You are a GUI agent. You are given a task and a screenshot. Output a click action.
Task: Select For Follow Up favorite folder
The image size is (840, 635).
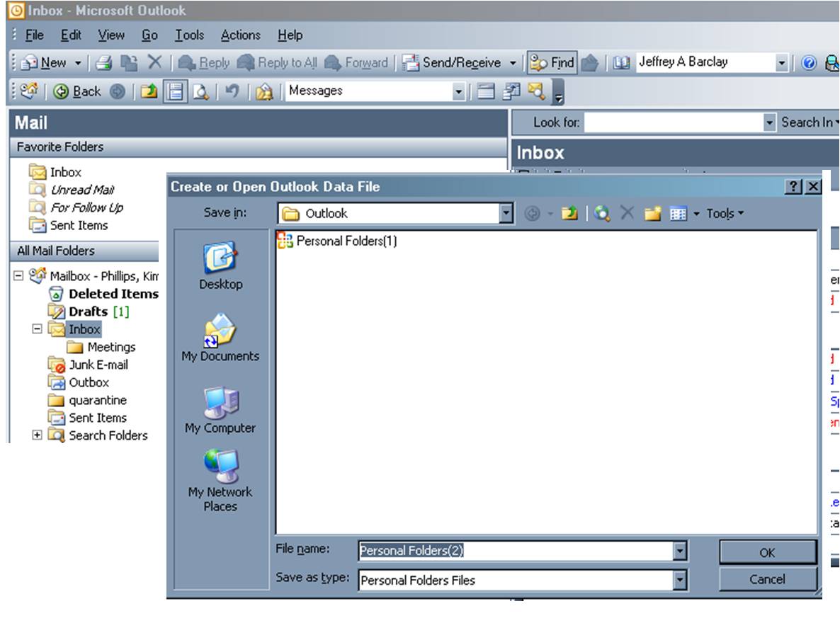[87, 207]
